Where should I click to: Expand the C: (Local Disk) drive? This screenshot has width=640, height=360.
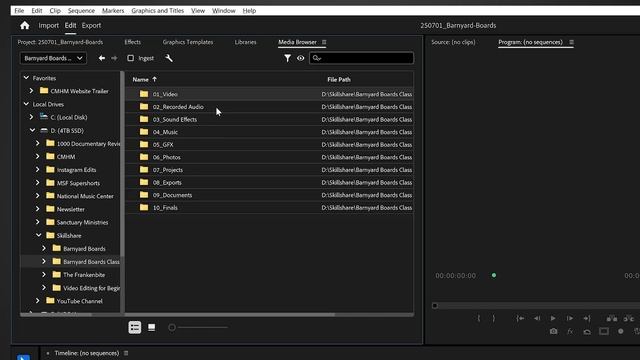point(31,117)
